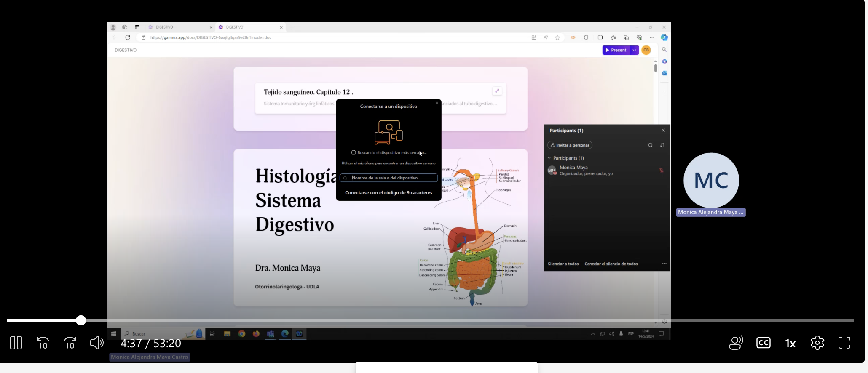
Task: Open video settings gear
Action: tap(817, 343)
